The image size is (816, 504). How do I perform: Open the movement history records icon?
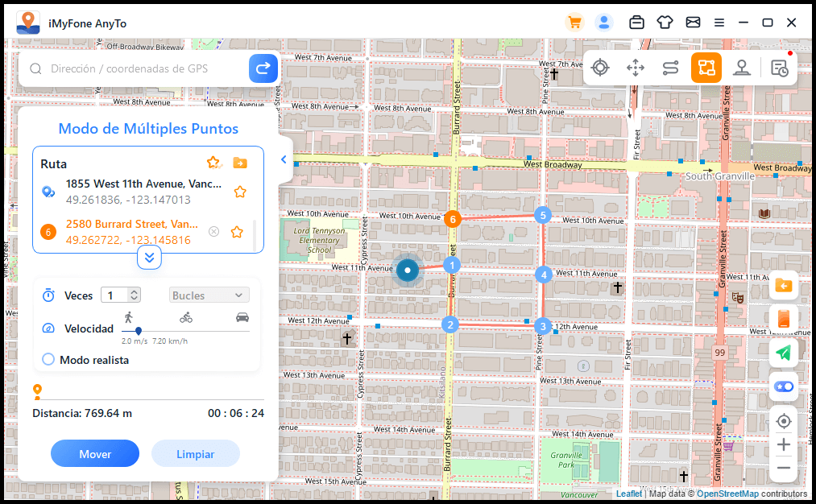point(778,68)
